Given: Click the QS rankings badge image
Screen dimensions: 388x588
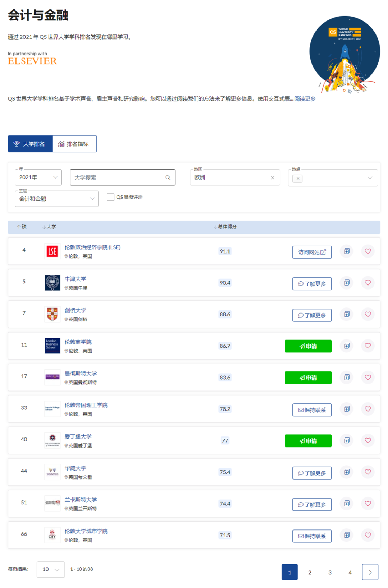Looking at the screenshot, I should pyautogui.click(x=345, y=54).
